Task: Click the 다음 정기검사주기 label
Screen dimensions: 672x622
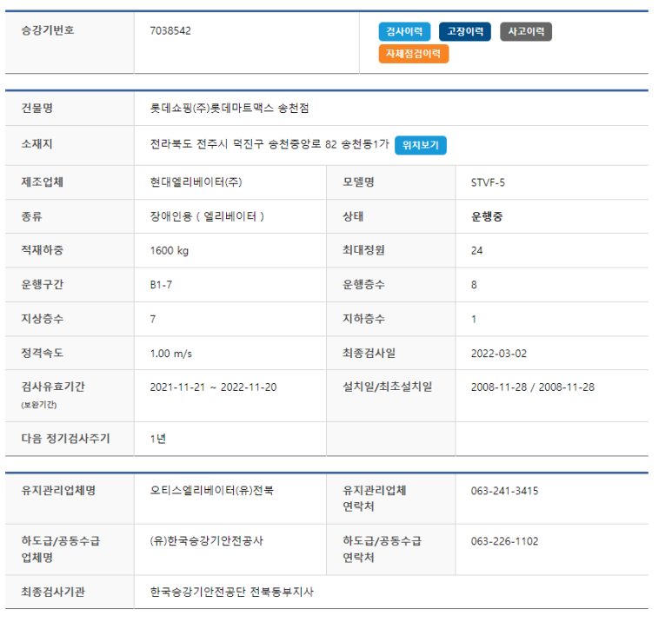Action: (65, 439)
